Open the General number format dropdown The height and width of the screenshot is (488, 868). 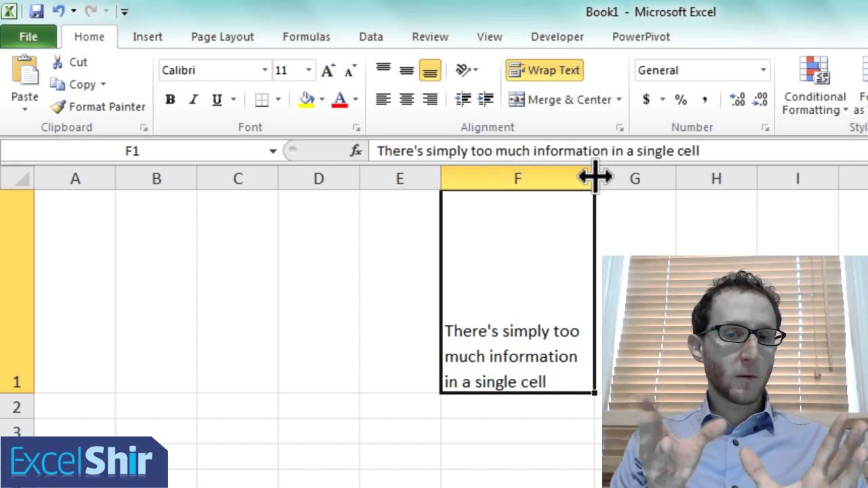coord(763,70)
